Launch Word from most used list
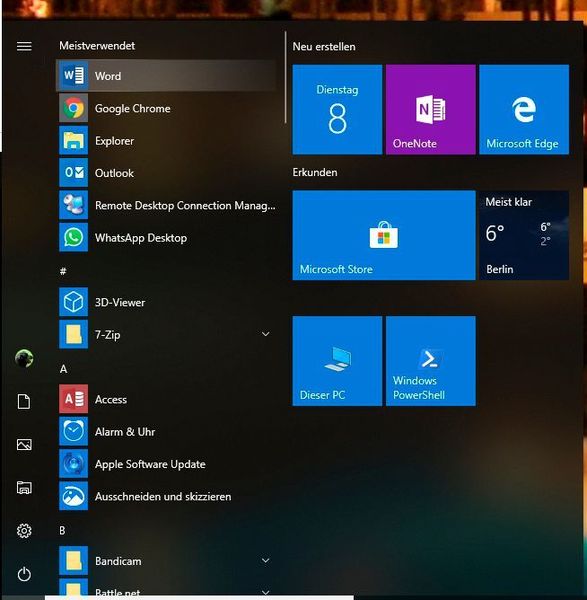This screenshot has height=600, width=587. (166, 75)
